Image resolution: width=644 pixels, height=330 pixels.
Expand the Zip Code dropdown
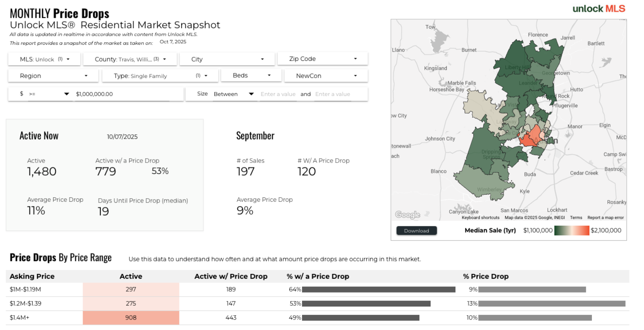pos(322,59)
